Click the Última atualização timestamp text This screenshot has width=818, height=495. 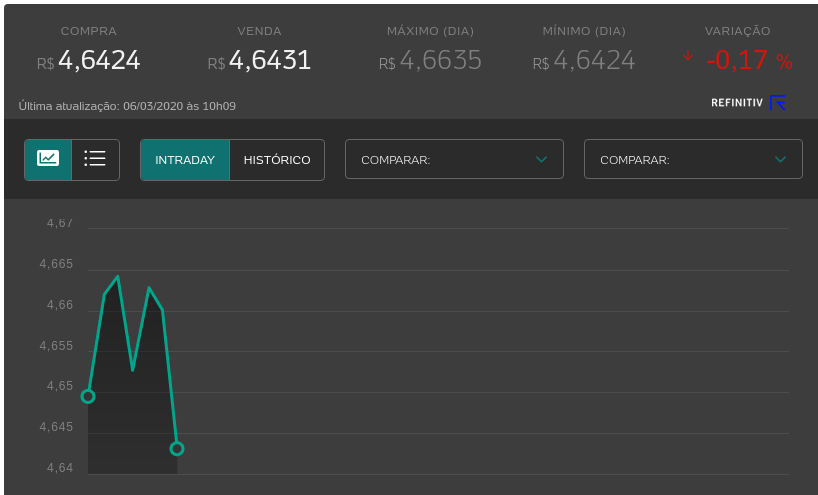click(x=127, y=105)
